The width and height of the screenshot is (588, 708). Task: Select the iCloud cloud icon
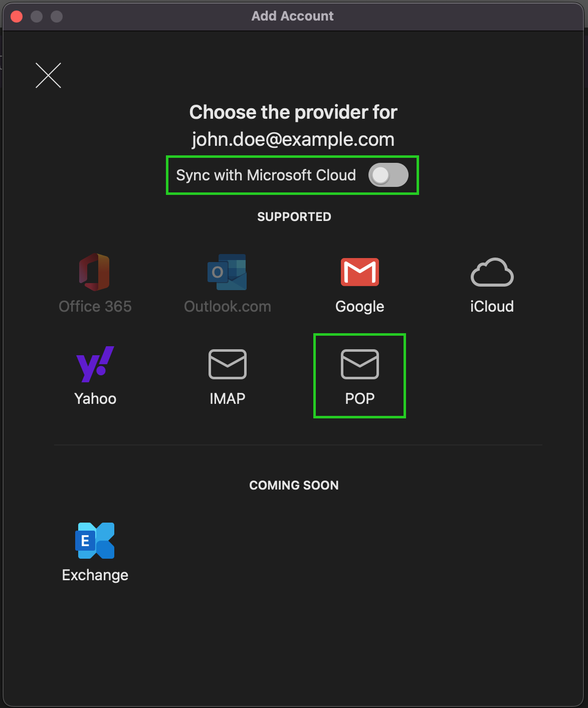[x=492, y=273]
